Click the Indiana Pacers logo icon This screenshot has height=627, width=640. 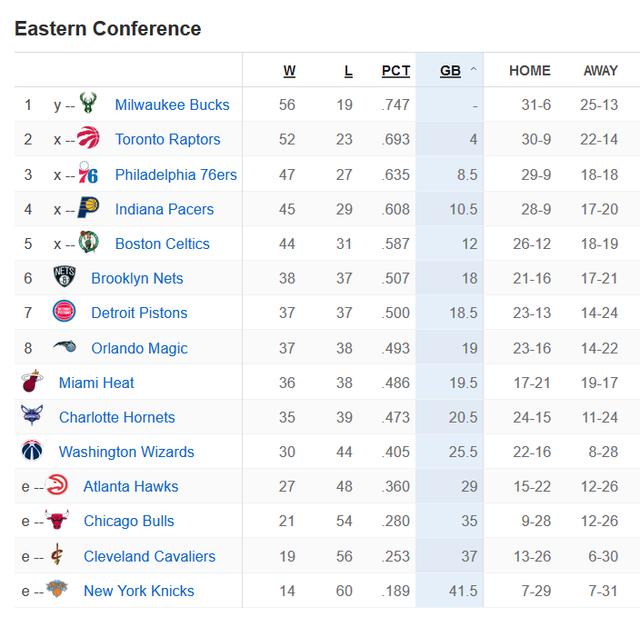(89, 207)
